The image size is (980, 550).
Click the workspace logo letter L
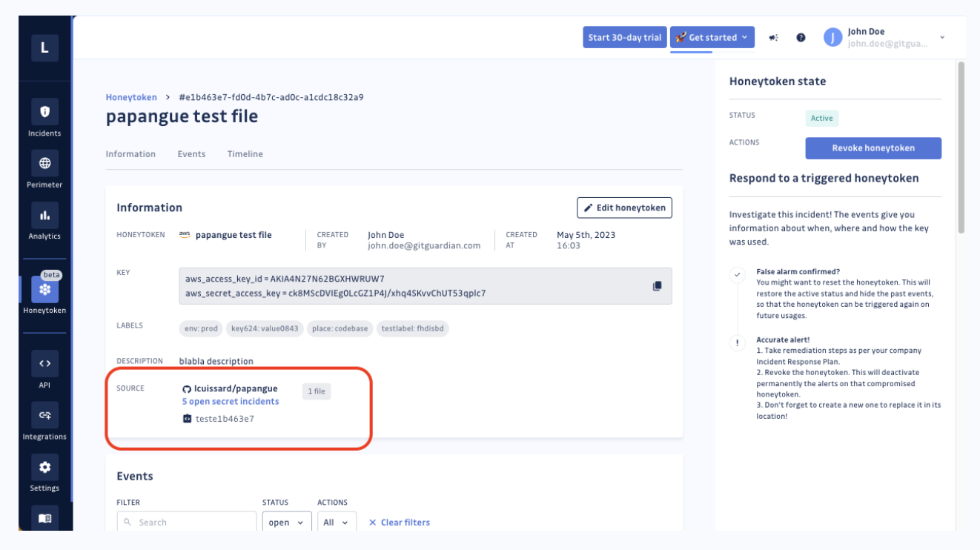44,48
